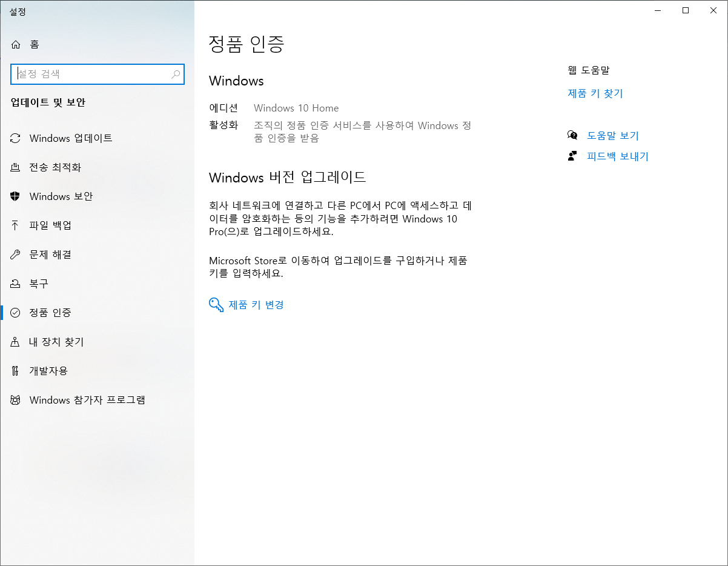This screenshot has width=728, height=566.
Task: Click the 제품 키 변경 link
Action: pos(256,305)
